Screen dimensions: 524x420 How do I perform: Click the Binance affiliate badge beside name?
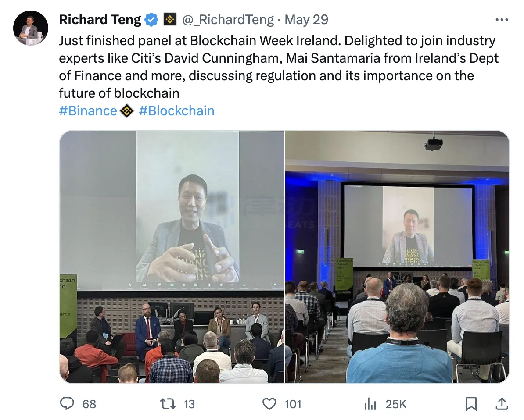(170, 20)
